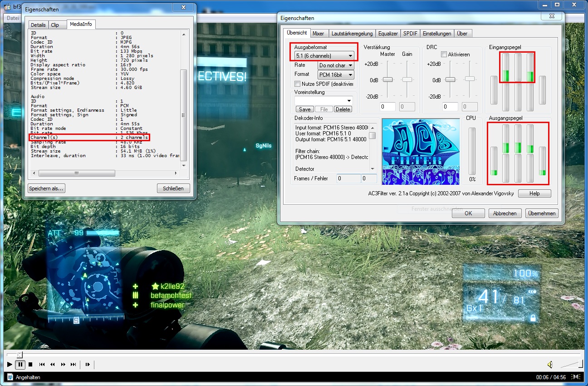
Task: Click the video seek bar thumb
Action: click(20, 355)
